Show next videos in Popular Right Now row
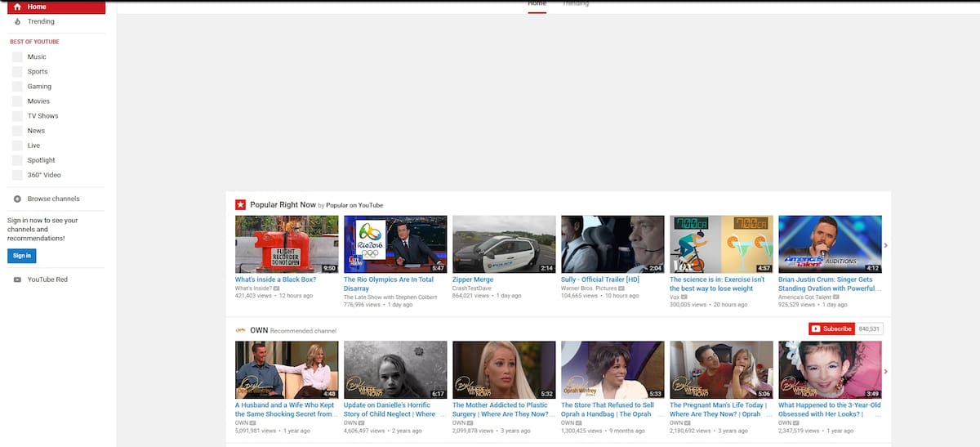 pyautogui.click(x=886, y=244)
